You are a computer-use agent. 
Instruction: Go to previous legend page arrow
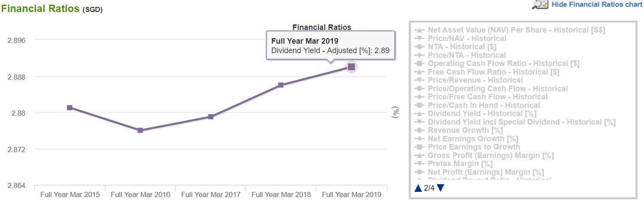418,188
